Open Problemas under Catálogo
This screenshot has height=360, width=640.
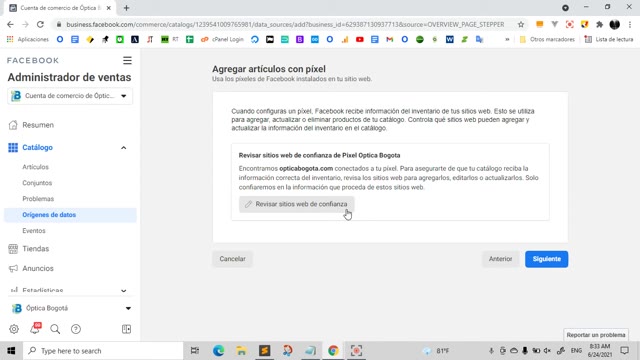38,199
